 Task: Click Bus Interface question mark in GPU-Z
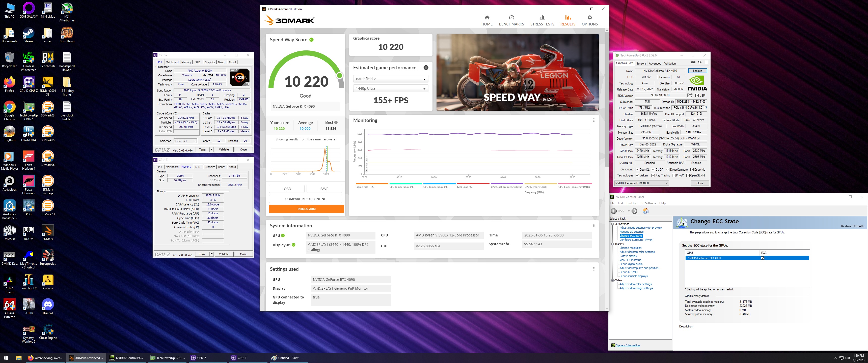[706, 108]
